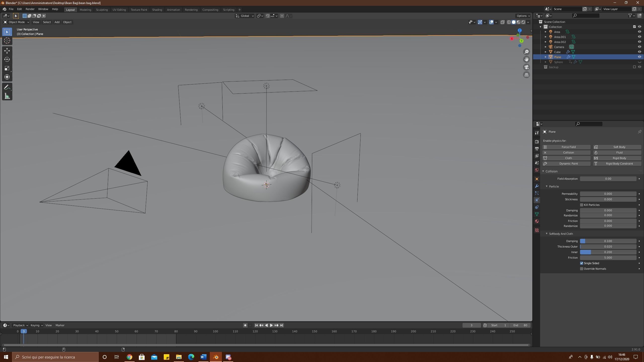Switch to the Sculpting workspace tab
The height and width of the screenshot is (362, 644).
[102, 10]
